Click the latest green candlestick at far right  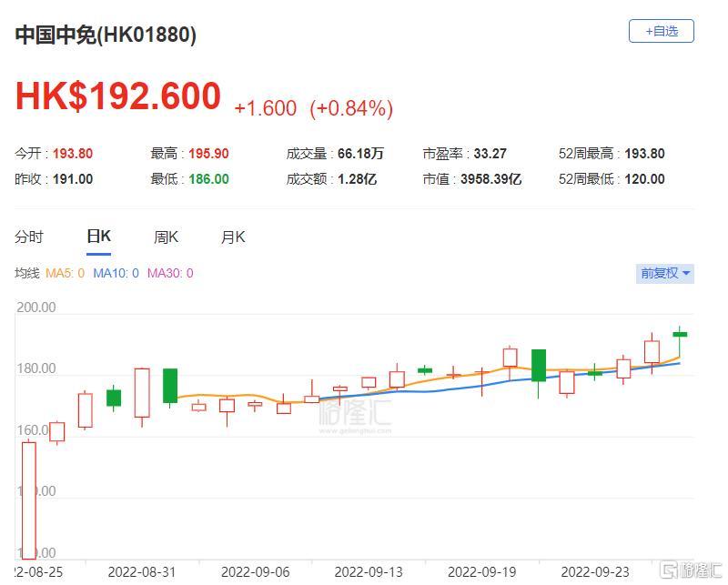coord(679,334)
